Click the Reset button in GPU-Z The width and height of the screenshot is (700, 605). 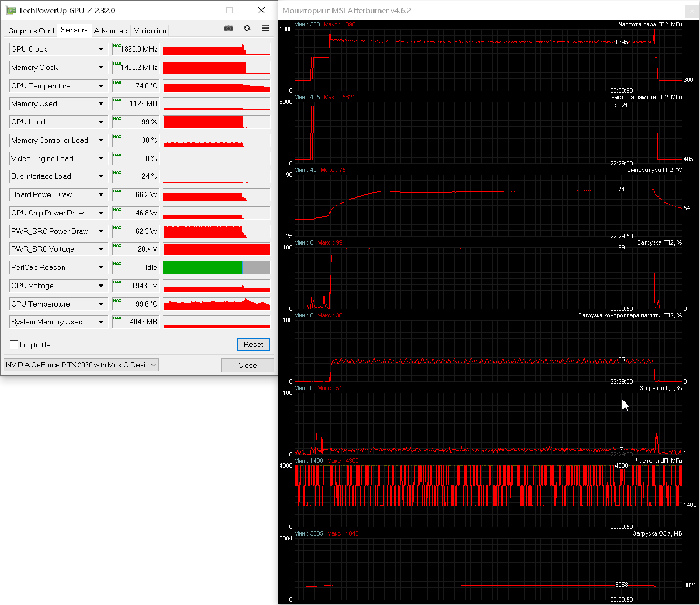click(253, 344)
